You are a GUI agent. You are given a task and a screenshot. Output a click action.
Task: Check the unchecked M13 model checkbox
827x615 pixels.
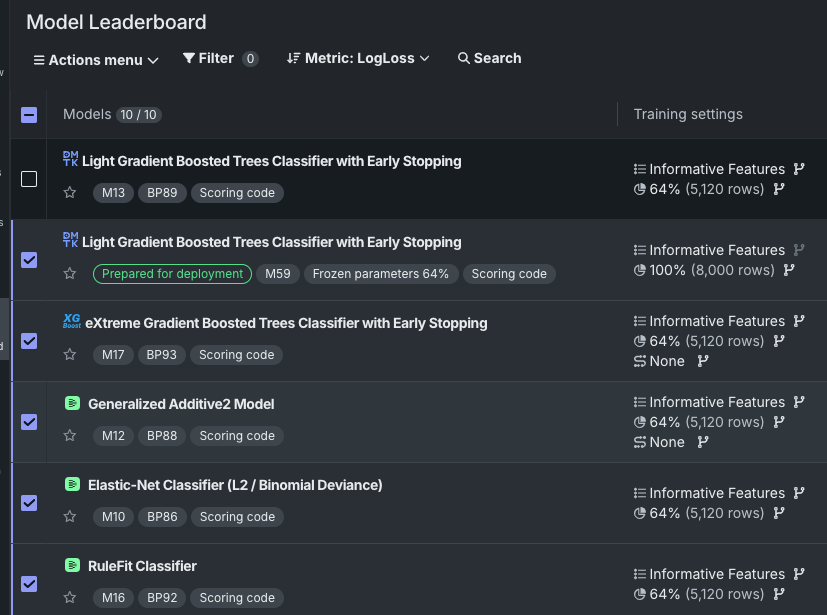coord(29,179)
